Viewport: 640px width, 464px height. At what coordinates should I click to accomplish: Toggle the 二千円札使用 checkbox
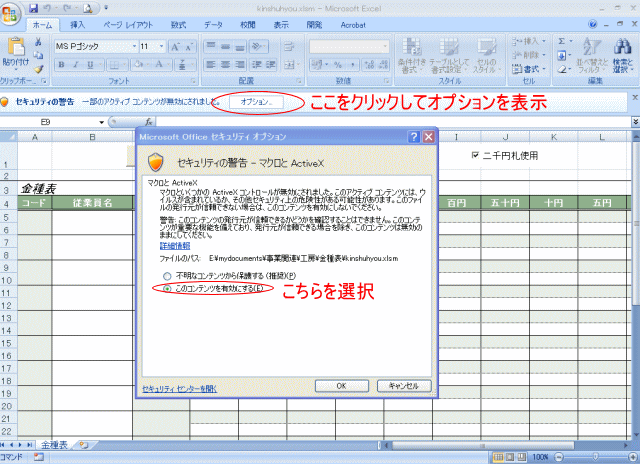[475, 155]
